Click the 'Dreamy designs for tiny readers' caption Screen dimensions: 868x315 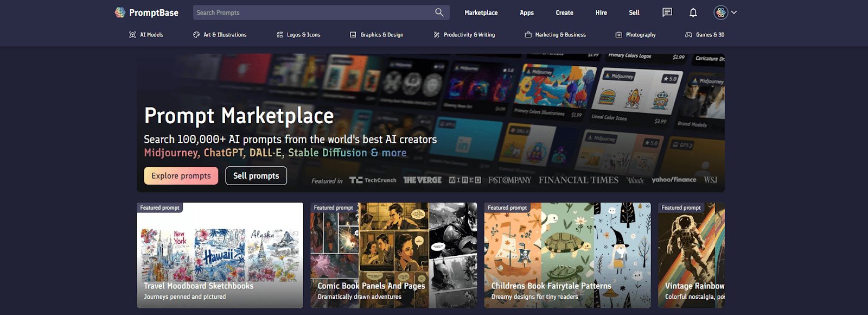click(x=535, y=297)
